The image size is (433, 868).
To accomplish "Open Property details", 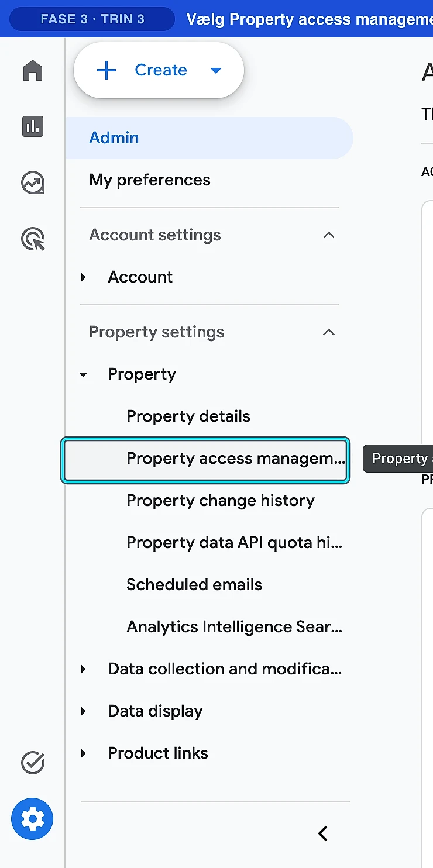I will point(188,416).
